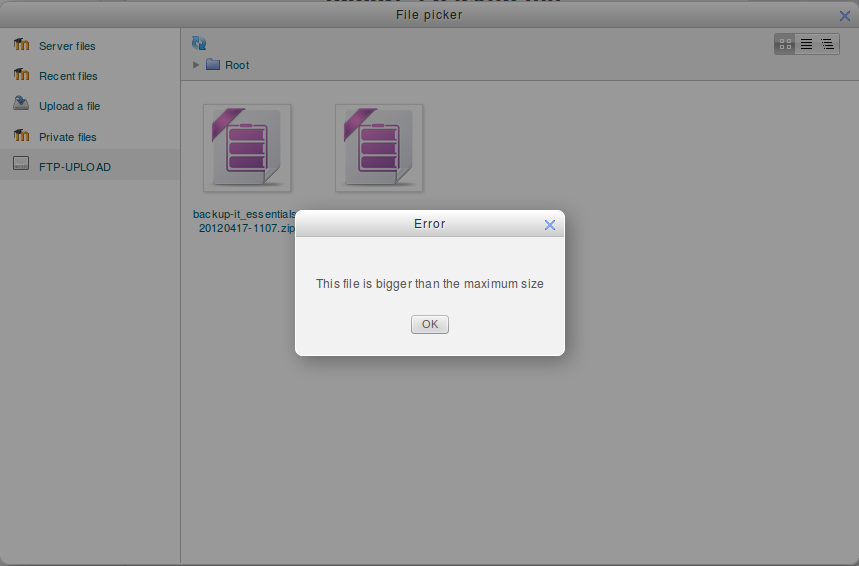The image size is (859, 566).
Task: Click the Private files repository icon
Action: click(x=21, y=135)
